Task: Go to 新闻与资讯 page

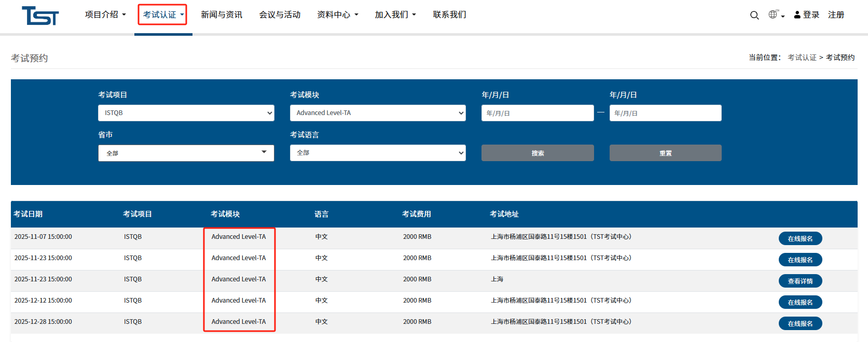Action: pyautogui.click(x=222, y=15)
